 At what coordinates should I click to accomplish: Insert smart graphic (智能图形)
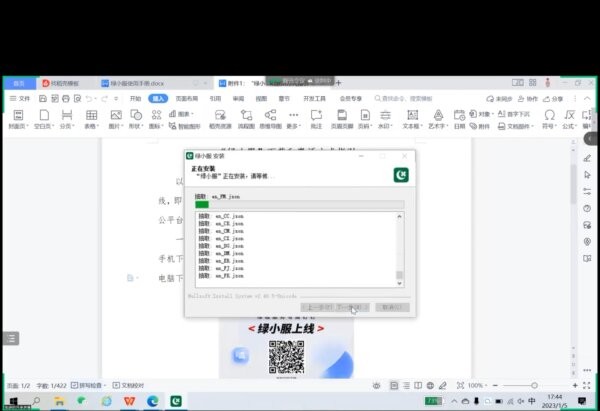(184, 126)
